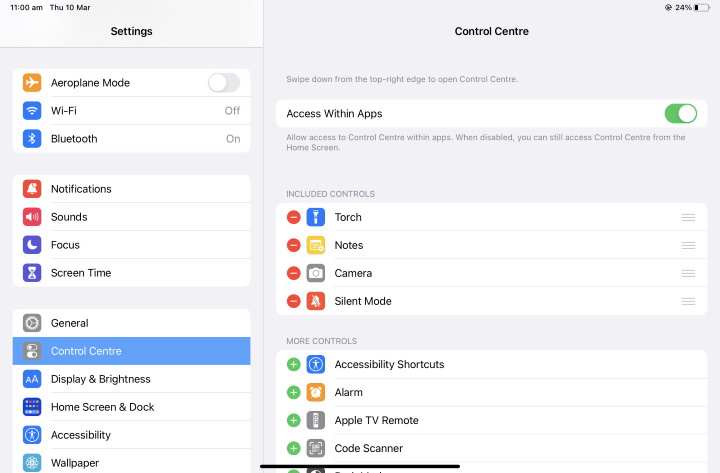Click the yellow Notes control icon
Viewport: 720px width, 473px height.
[x=316, y=245]
